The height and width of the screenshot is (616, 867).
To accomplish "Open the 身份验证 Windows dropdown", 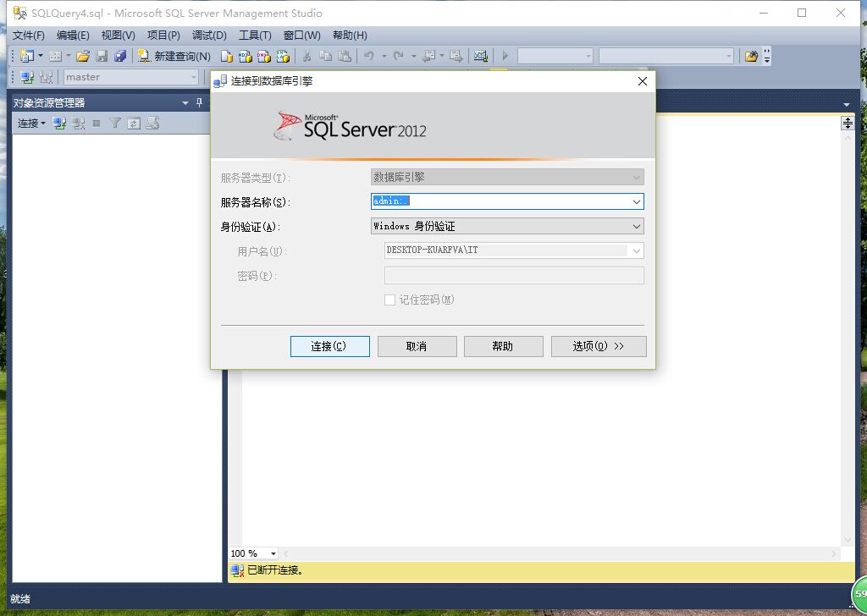I will point(507,226).
